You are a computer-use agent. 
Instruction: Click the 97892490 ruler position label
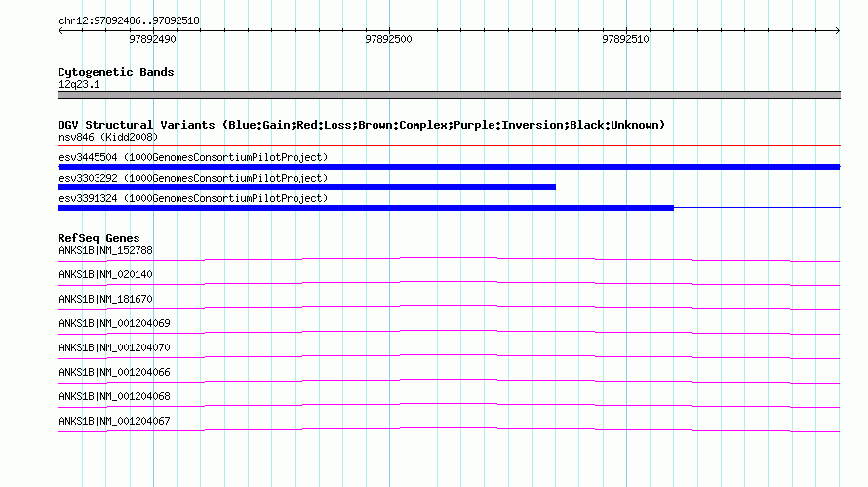(152, 39)
